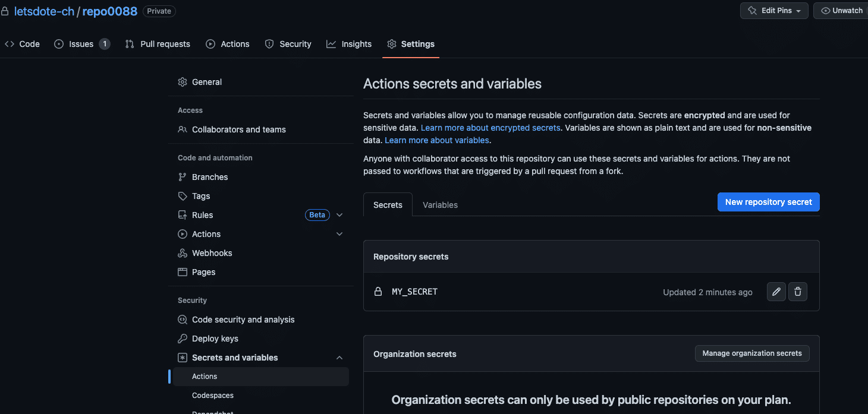Image resolution: width=868 pixels, height=414 pixels.
Task: Click the Deploy keys key icon
Action: 183,339
